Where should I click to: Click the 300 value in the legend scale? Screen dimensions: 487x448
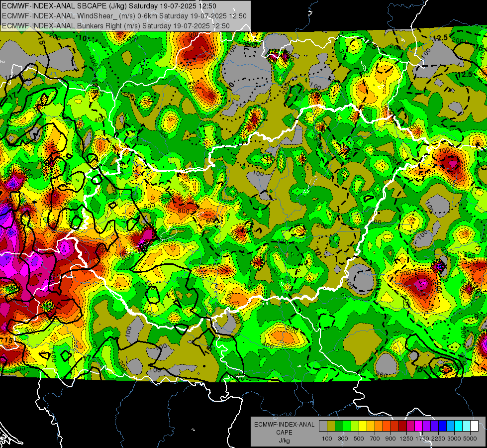343,439
